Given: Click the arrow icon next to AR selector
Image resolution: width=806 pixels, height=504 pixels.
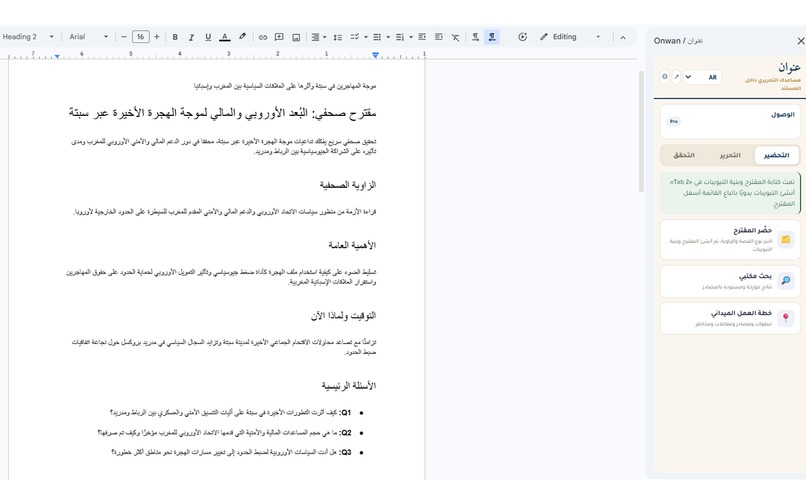Looking at the screenshot, I should coord(676,77).
